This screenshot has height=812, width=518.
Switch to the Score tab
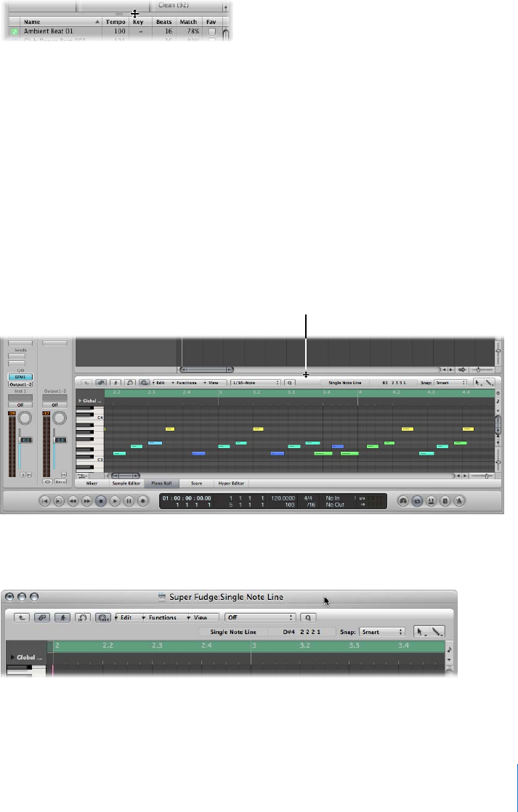point(196,483)
